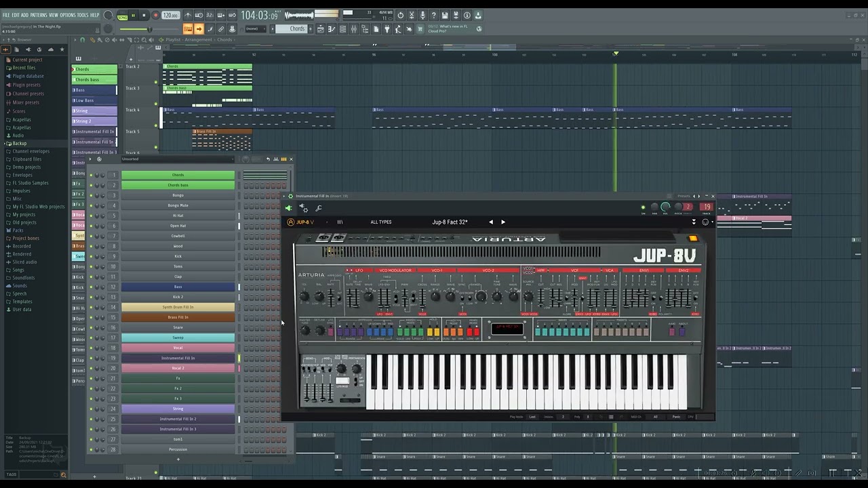Add a new channel with plus button
Viewport: 868px width, 488px height.
coord(178,460)
